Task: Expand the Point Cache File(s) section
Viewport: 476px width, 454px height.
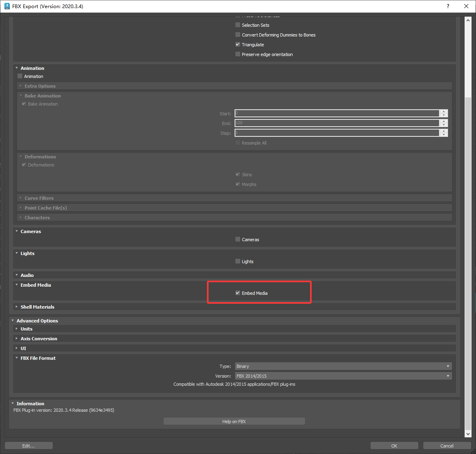Action: click(x=21, y=208)
